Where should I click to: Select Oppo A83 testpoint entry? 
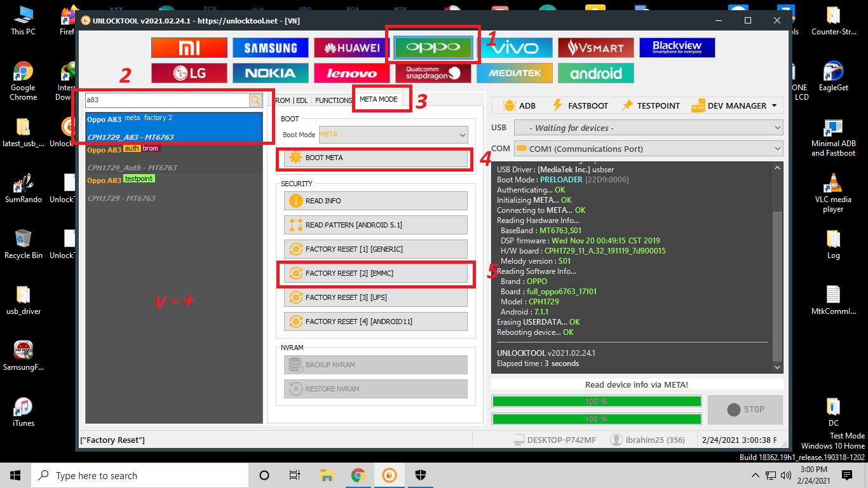[x=174, y=189]
